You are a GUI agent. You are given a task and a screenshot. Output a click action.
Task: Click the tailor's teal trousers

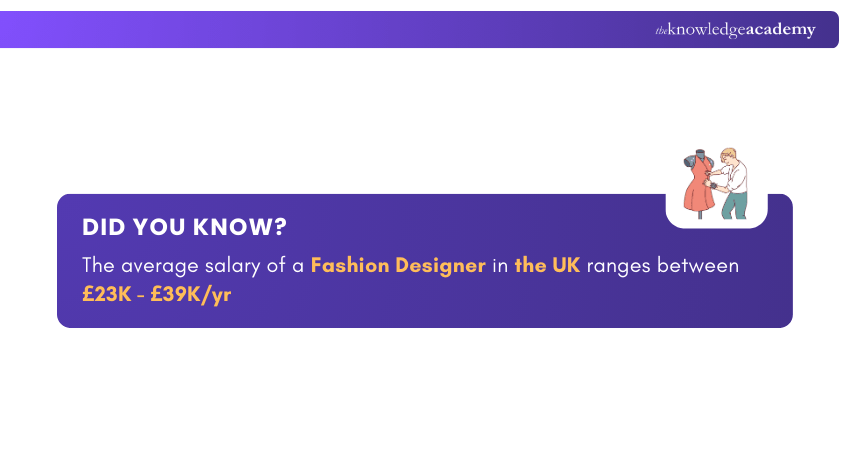(736, 203)
